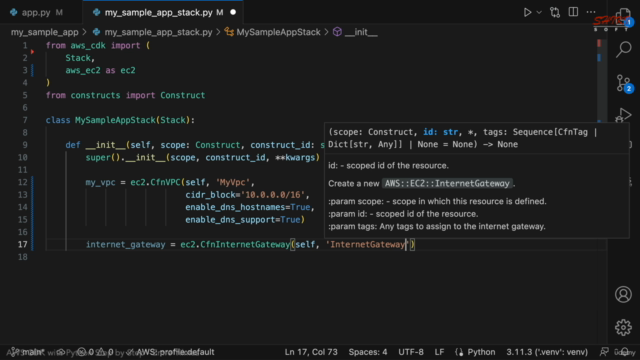Click AWS: profile:default in status bar
640x360 pixels.
click(171, 352)
